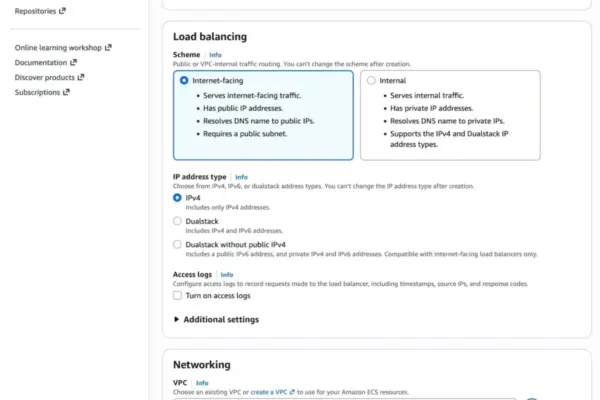Screen dimensions: 600x400
Task: Click external-link icon beside Discover products
Action: pos(81,77)
